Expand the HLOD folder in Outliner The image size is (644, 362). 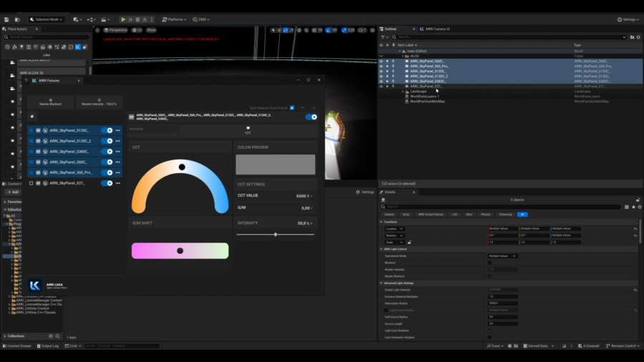(x=402, y=57)
